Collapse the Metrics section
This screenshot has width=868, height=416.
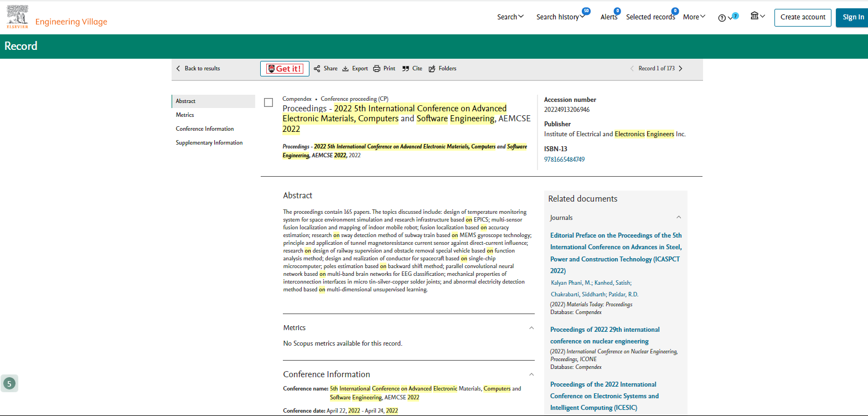[531, 328]
